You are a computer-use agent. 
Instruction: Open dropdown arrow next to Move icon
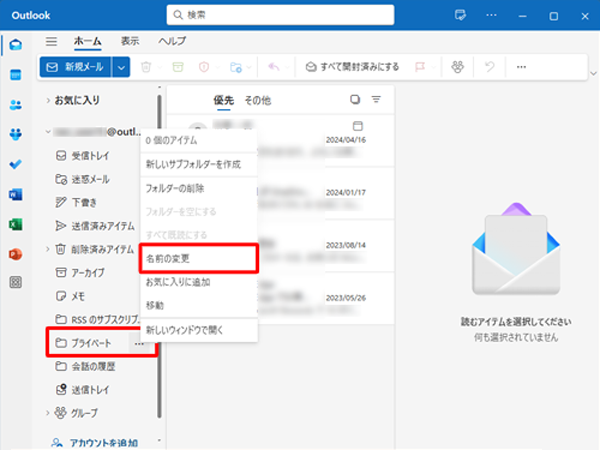tap(249, 68)
